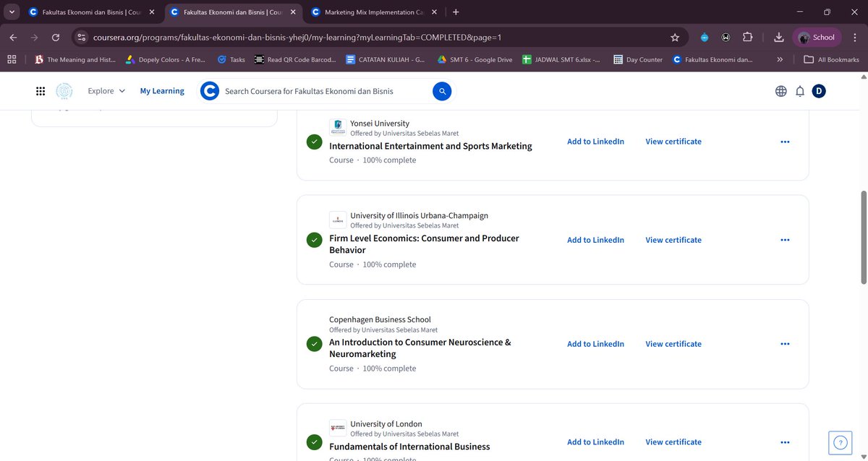Click the Yonsei University logo

[338, 128]
